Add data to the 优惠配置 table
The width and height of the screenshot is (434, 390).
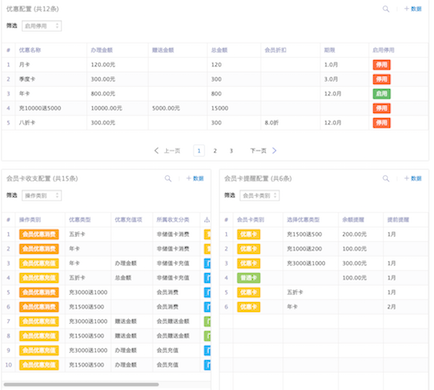[x=413, y=9]
